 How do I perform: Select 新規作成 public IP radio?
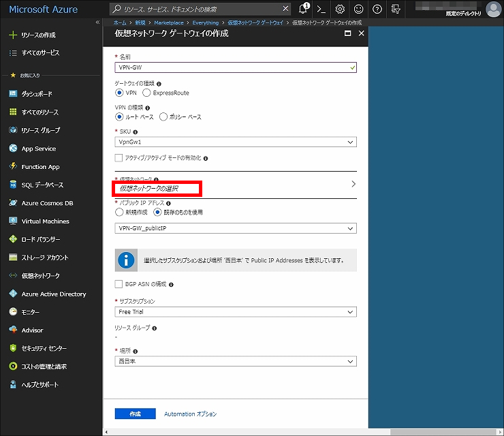[x=119, y=213]
